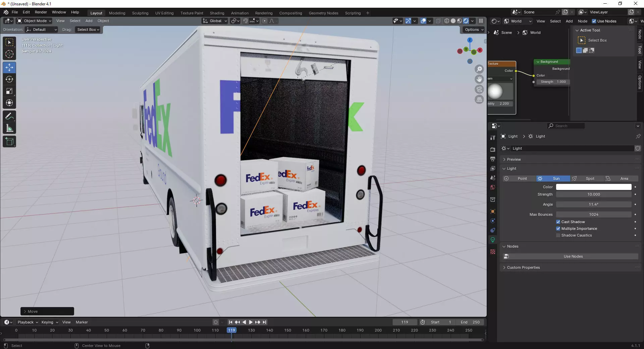The width and height of the screenshot is (644, 349).
Task: Click the light Color white swatch
Action: pyautogui.click(x=594, y=187)
